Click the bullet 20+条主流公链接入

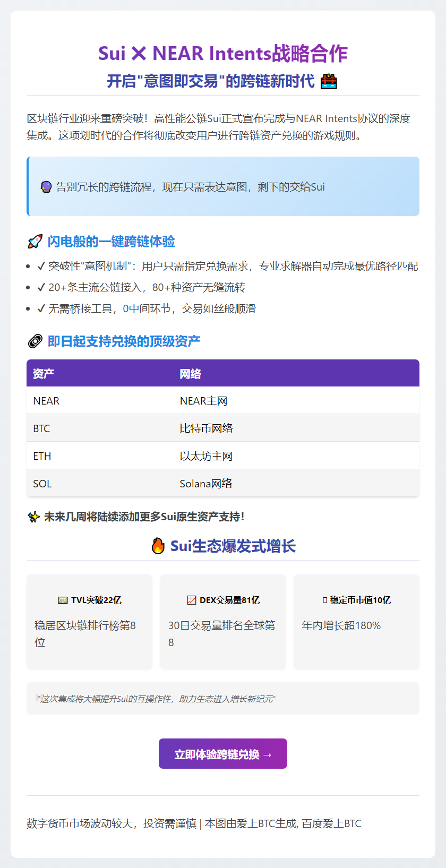pos(141,287)
